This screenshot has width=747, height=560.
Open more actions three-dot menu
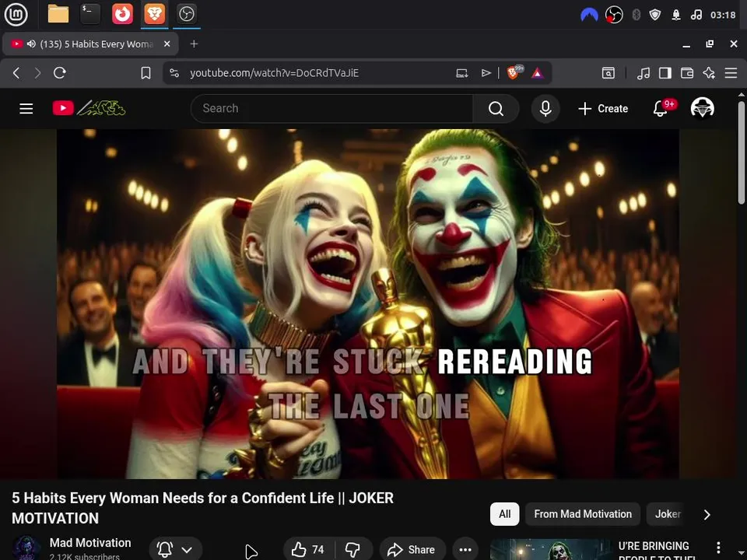[465, 550]
